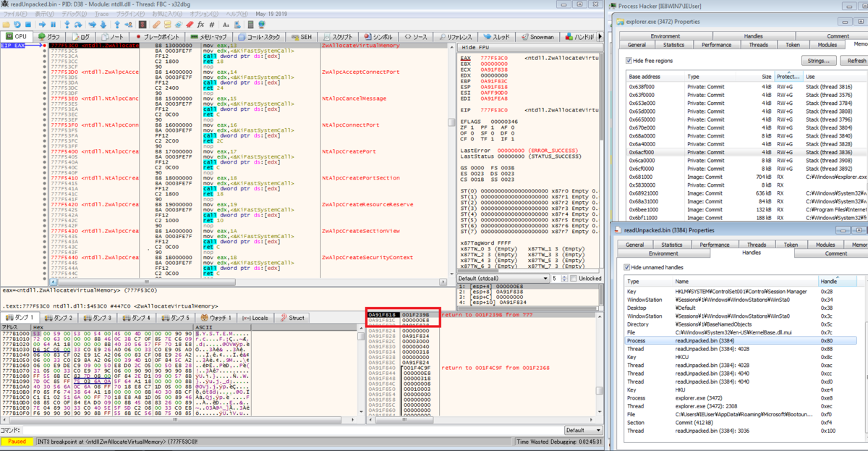868x451 pixels.
Task: Open Statistics tab in explorer.exe Properties
Action: tap(673, 45)
